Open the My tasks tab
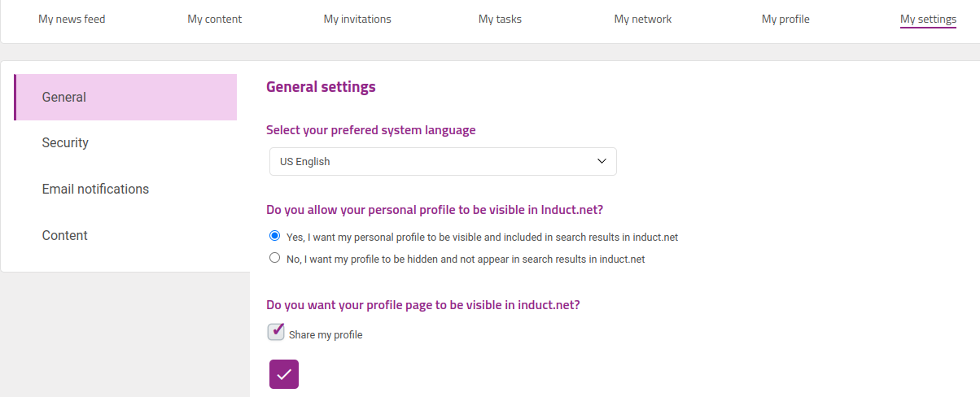 pyautogui.click(x=500, y=19)
